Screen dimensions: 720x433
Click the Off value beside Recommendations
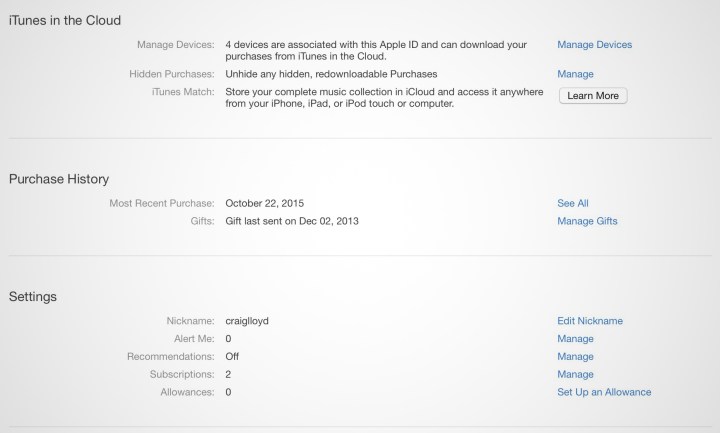[232, 357]
